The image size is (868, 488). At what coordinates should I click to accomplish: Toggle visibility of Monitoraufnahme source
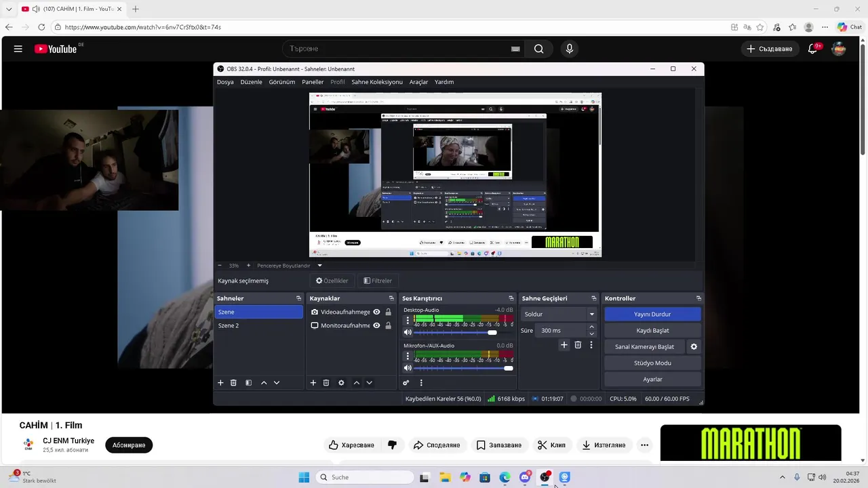coord(376,325)
